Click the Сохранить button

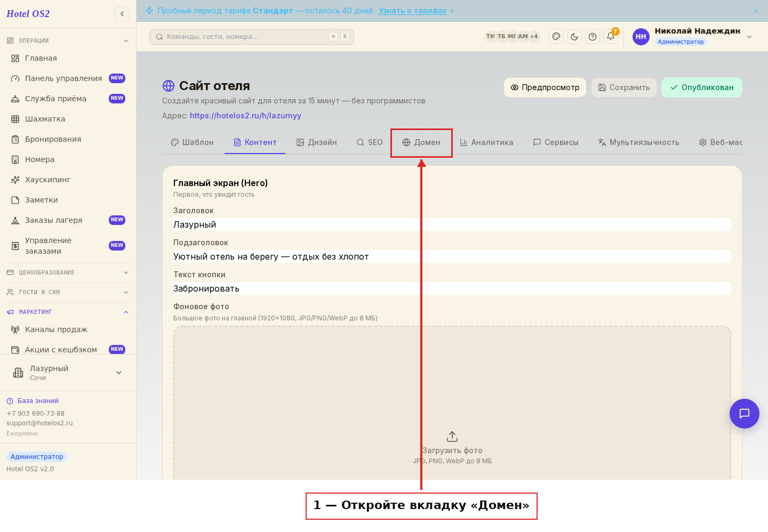(624, 87)
